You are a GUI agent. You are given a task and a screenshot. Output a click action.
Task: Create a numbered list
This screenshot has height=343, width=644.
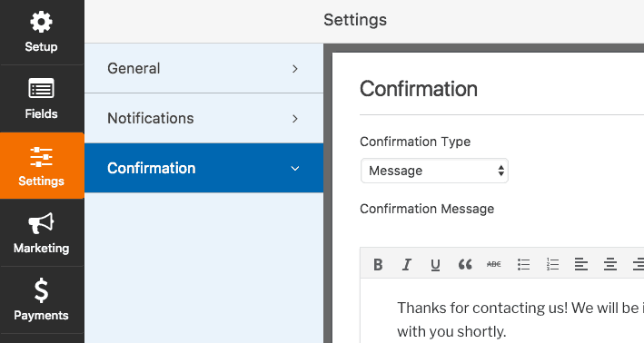coord(552,264)
